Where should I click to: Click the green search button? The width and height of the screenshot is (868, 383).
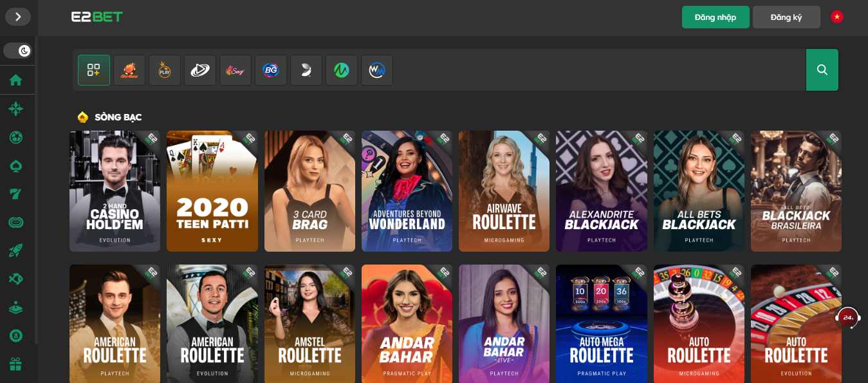pyautogui.click(x=822, y=70)
